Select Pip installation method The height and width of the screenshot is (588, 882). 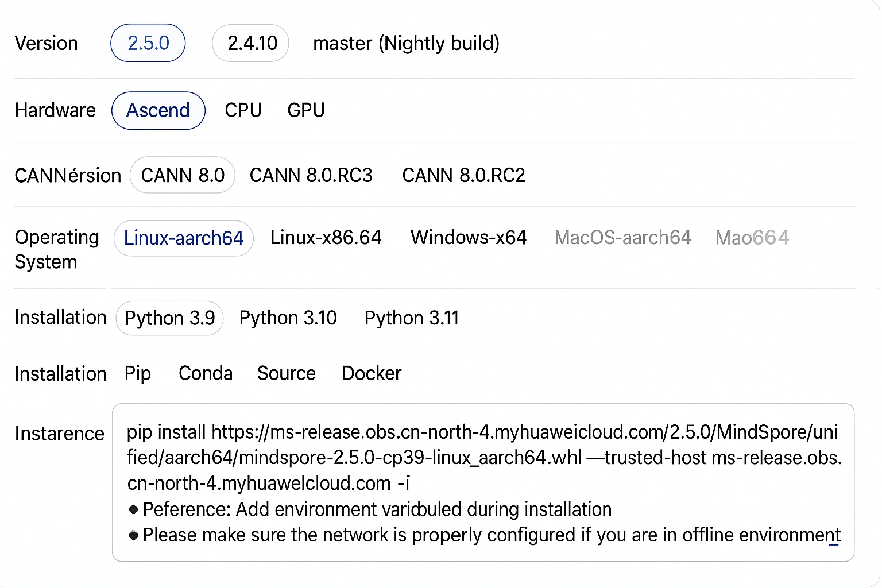pyautogui.click(x=138, y=374)
